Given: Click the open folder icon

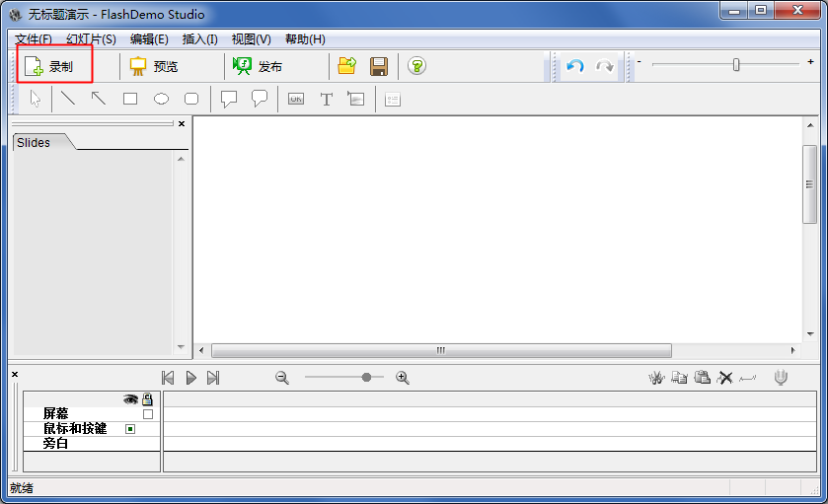Looking at the screenshot, I should pos(346,66).
